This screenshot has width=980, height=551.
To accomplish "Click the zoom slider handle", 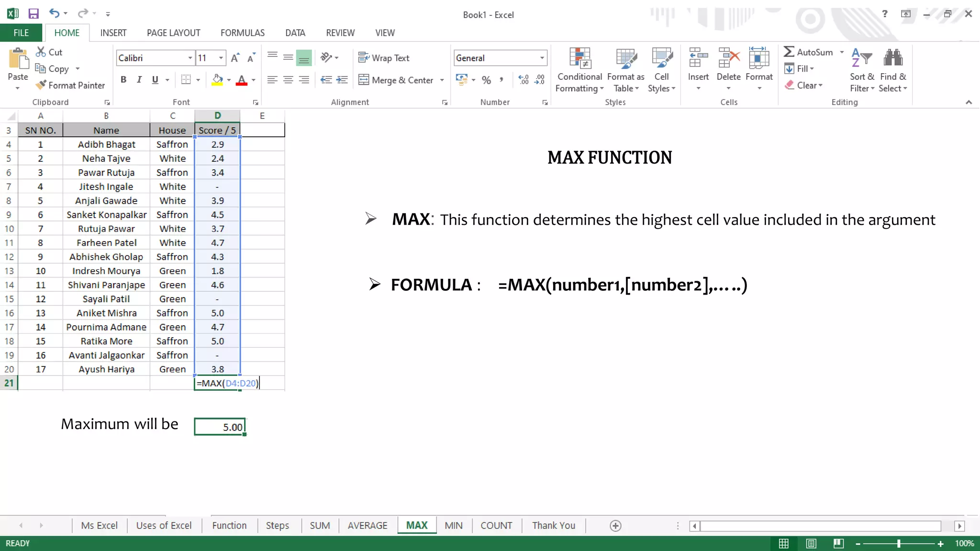I will click(899, 543).
